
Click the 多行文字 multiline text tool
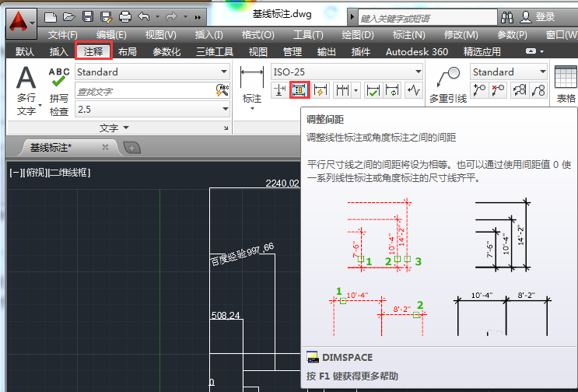(x=26, y=90)
